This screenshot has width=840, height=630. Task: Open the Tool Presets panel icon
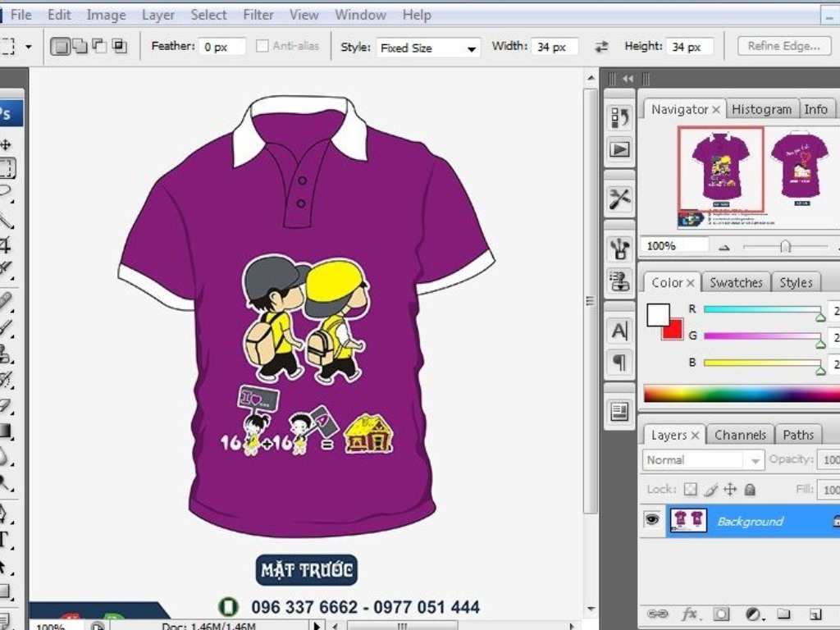tap(619, 199)
